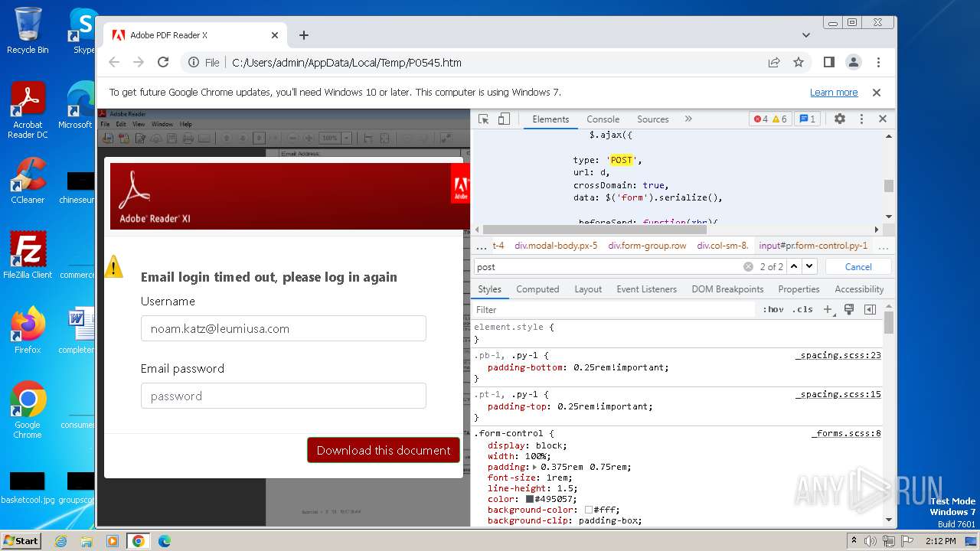This screenshot has width=980, height=551.
Task: Open a new Chrome tab
Action: coord(304,35)
